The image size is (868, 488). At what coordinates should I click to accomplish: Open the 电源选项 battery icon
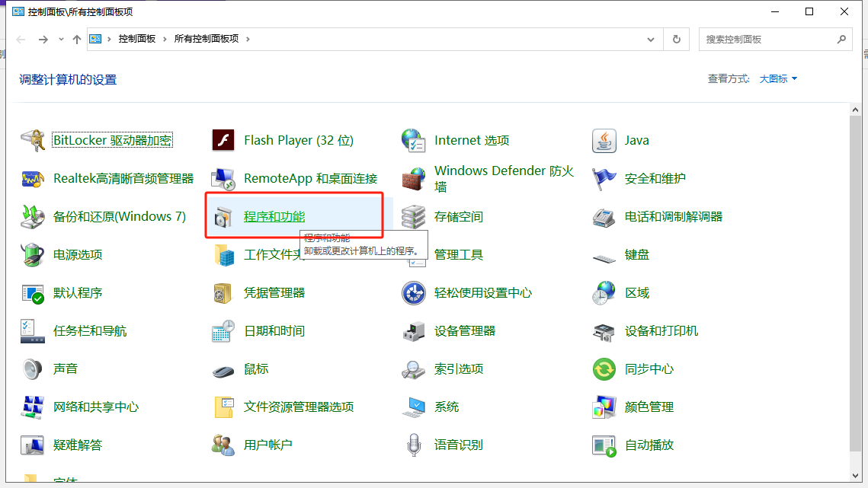click(33, 255)
